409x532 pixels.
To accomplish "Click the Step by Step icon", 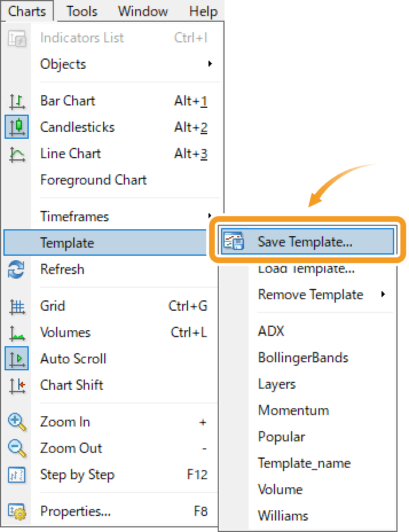I will tap(16, 475).
